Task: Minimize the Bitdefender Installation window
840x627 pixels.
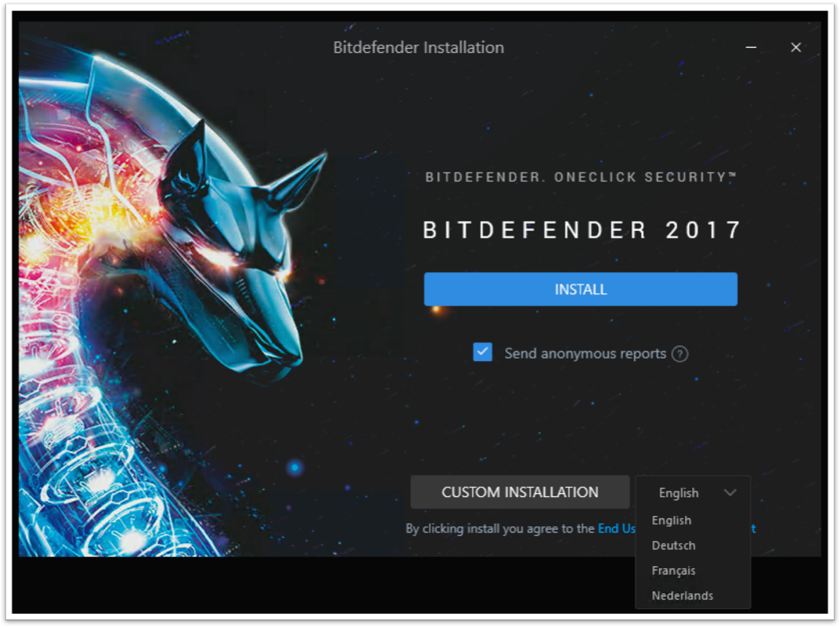Action: pos(751,47)
